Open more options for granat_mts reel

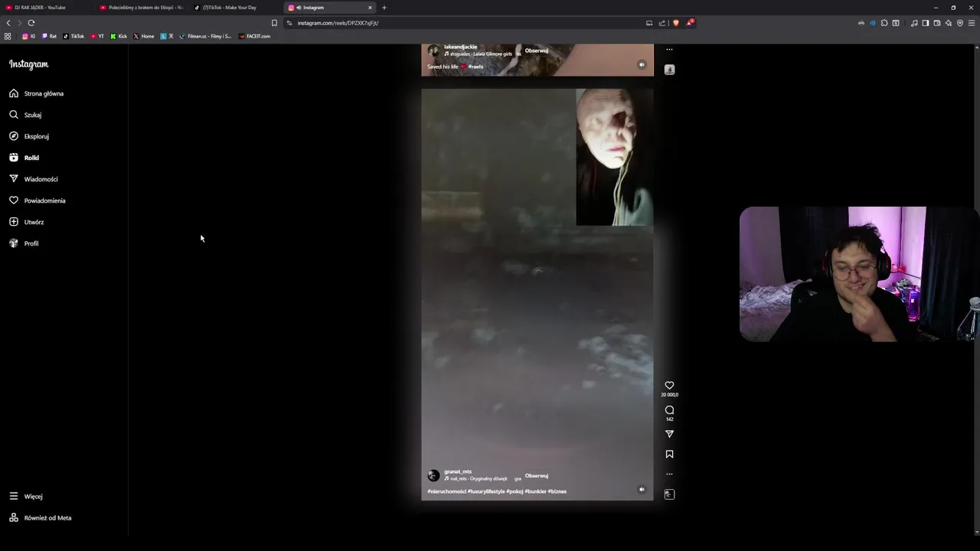(669, 474)
